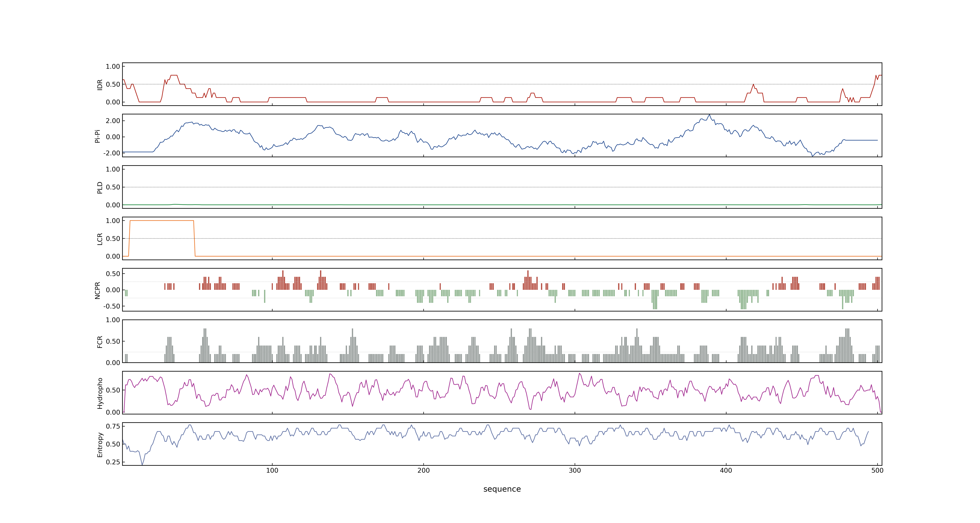This screenshot has width=980, height=523.
Task: Click the Entropy y-axis label
Action: click(100, 445)
